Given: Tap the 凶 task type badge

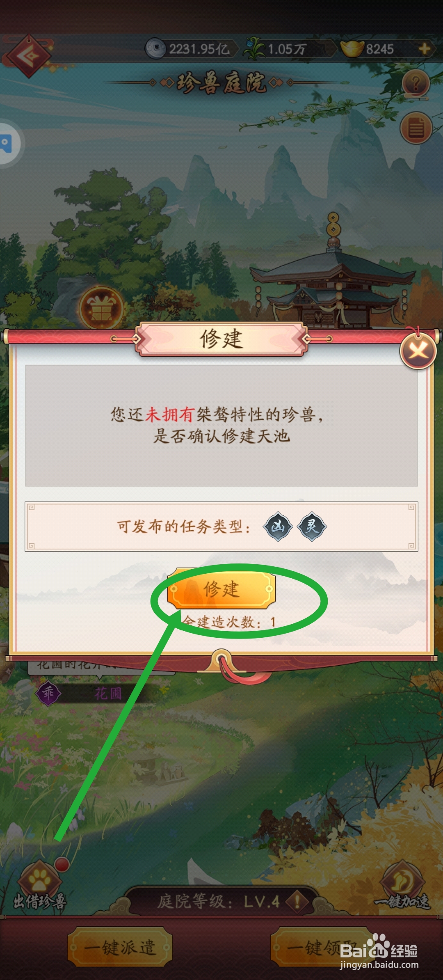Looking at the screenshot, I should [x=278, y=526].
